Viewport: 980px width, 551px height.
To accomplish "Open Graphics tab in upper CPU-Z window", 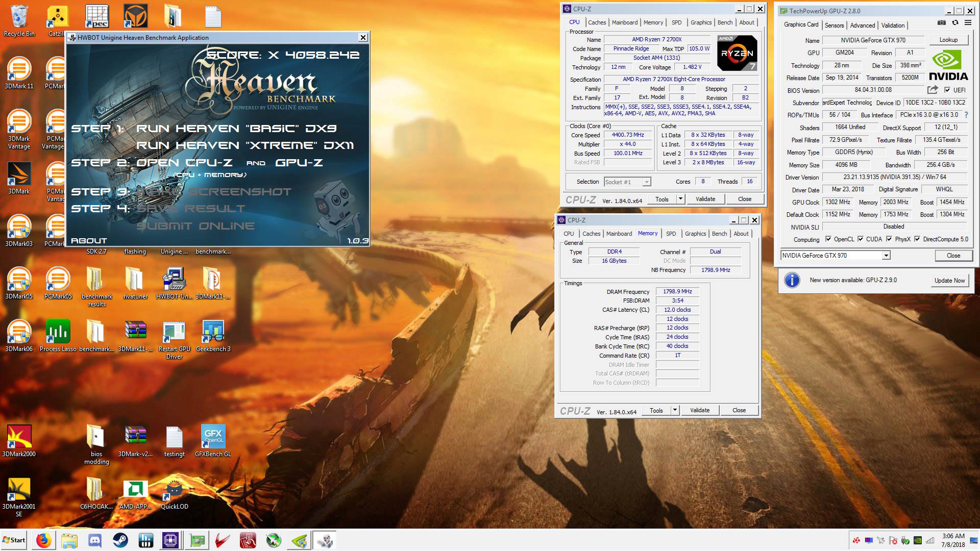I will point(701,22).
